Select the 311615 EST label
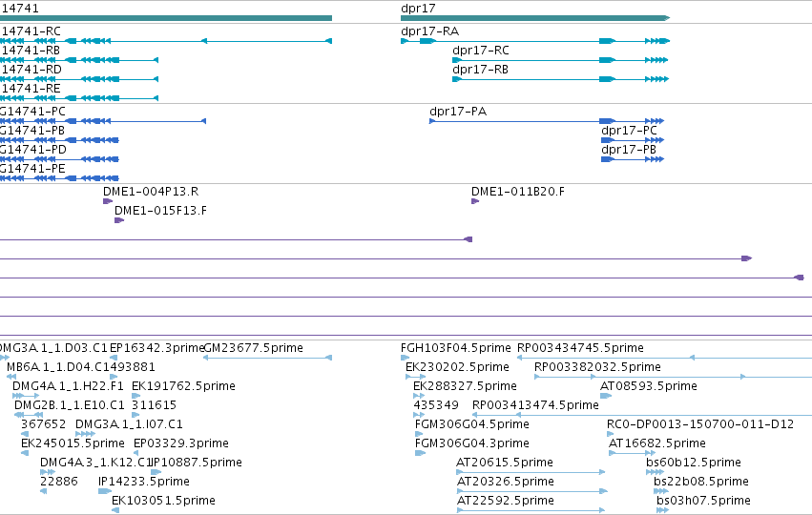This screenshot has height=515, width=812. pyautogui.click(x=154, y=405)
